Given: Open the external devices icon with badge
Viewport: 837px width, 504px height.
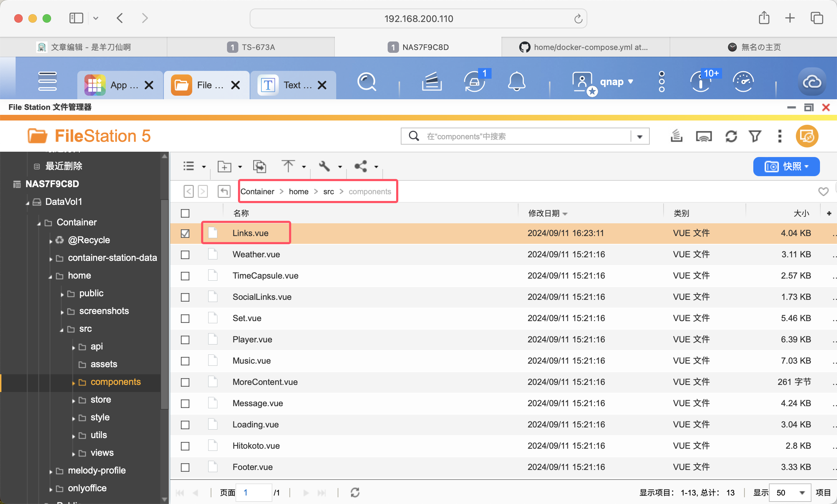Looking at the screenshot, I should coord(475,82).
